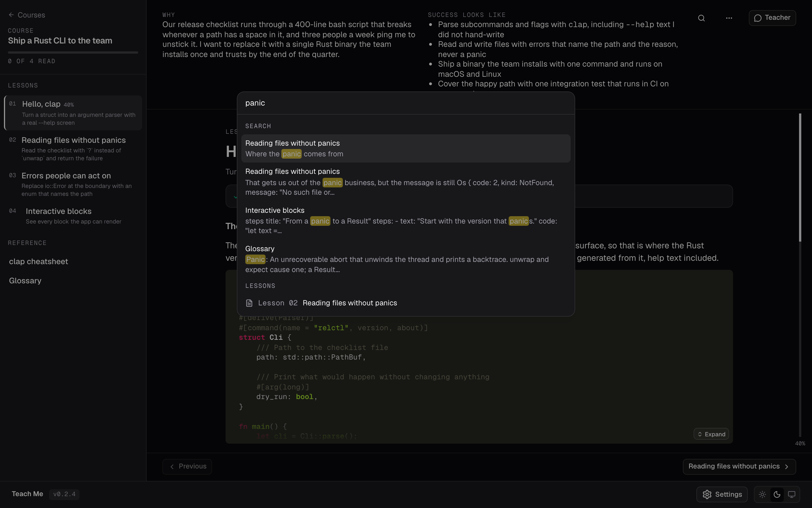Open Settings
Screen dimensions: 812x508
point(722,494)
